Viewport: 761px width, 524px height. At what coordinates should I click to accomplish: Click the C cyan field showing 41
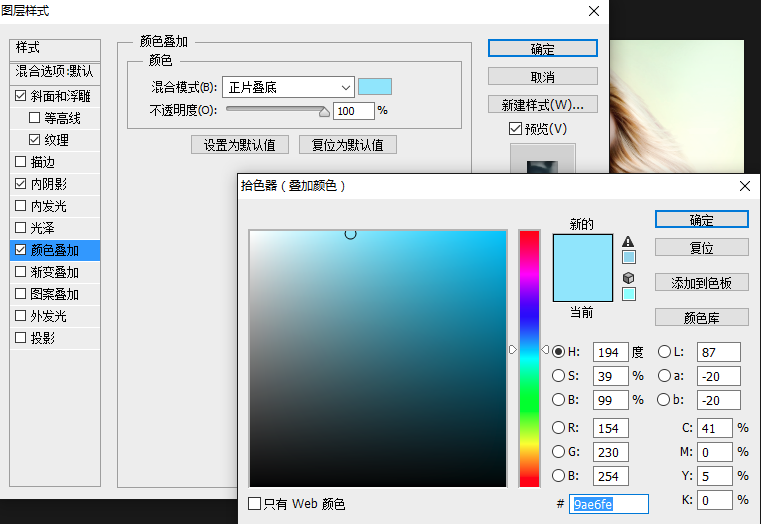click(714, 428)
